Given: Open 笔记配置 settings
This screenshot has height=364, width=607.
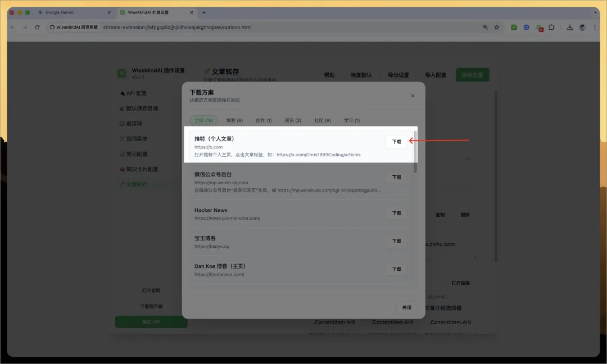Looking at the screenshot, I should 135,154.
